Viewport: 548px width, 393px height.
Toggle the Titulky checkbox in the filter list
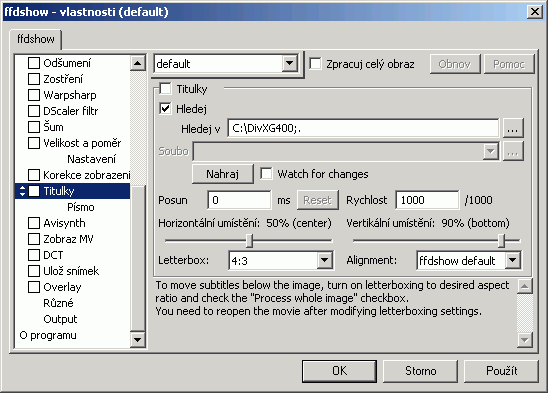coord(34,191)
